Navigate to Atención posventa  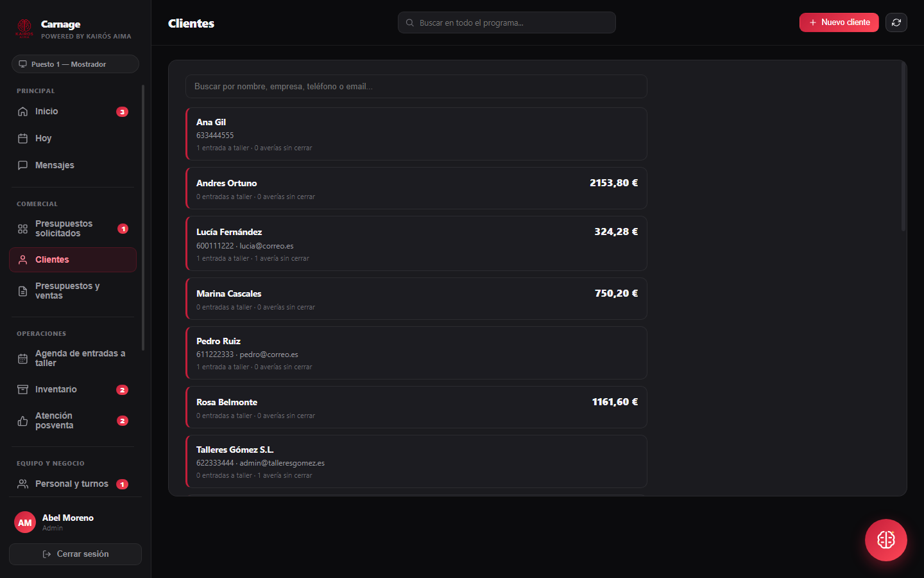[73, 421]
